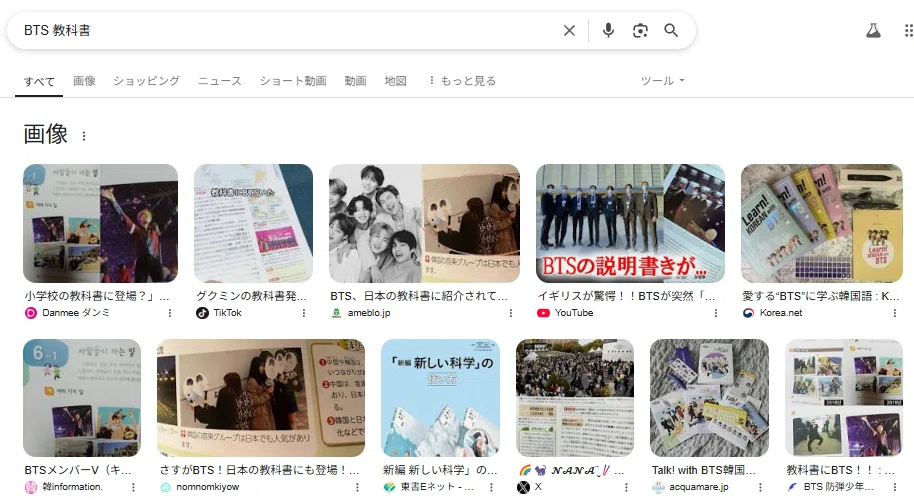Click the ameblo.jp source favicon
The image size is (914, 503).
336,313
